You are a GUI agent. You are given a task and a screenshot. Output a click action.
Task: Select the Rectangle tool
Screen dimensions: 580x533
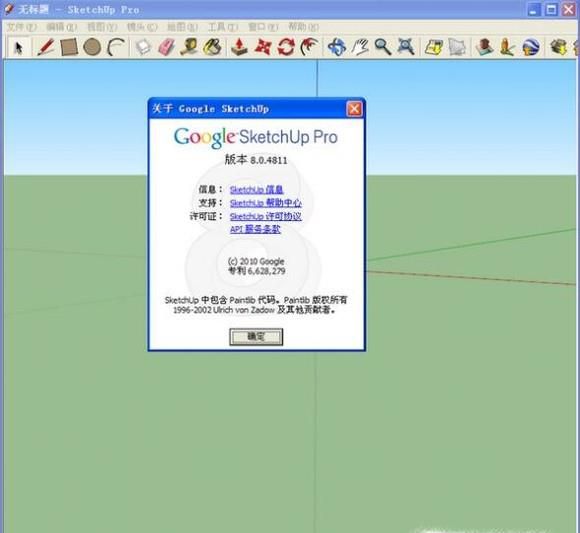pos(69,47)
